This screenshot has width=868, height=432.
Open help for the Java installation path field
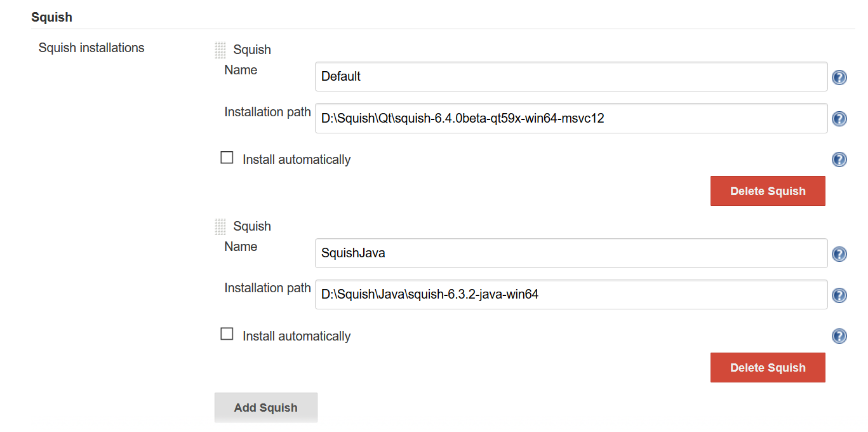coord(839,295)
